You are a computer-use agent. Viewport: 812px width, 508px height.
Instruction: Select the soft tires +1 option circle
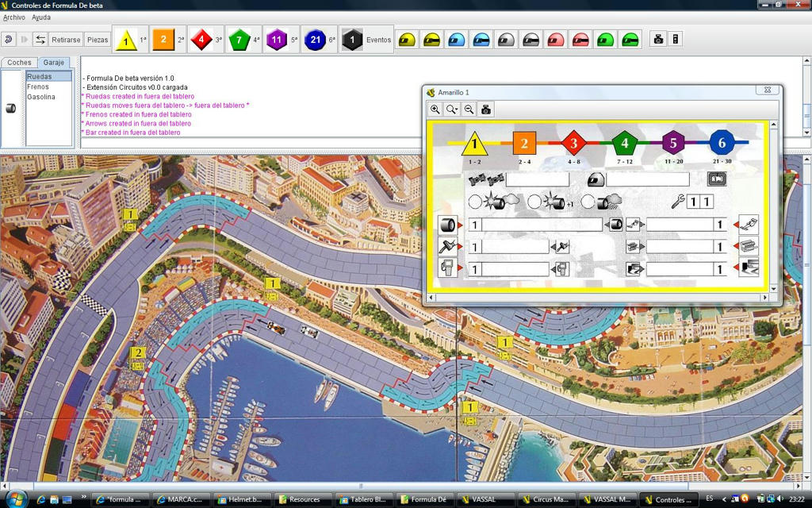coord(534,202)
